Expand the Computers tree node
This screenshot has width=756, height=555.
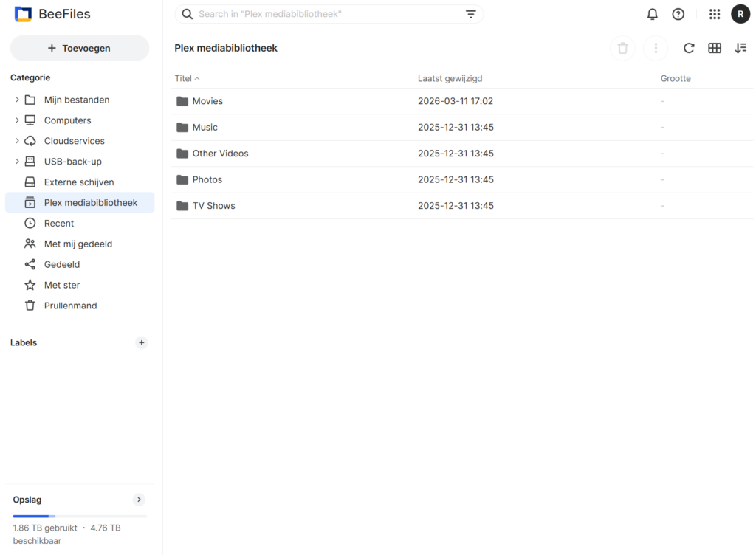(17, 120)
